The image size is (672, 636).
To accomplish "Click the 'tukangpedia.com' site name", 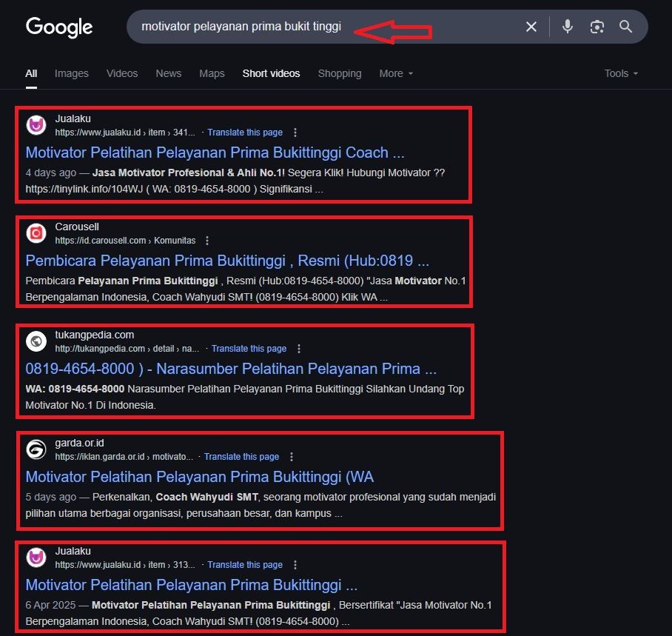I will tap(94, 335).
